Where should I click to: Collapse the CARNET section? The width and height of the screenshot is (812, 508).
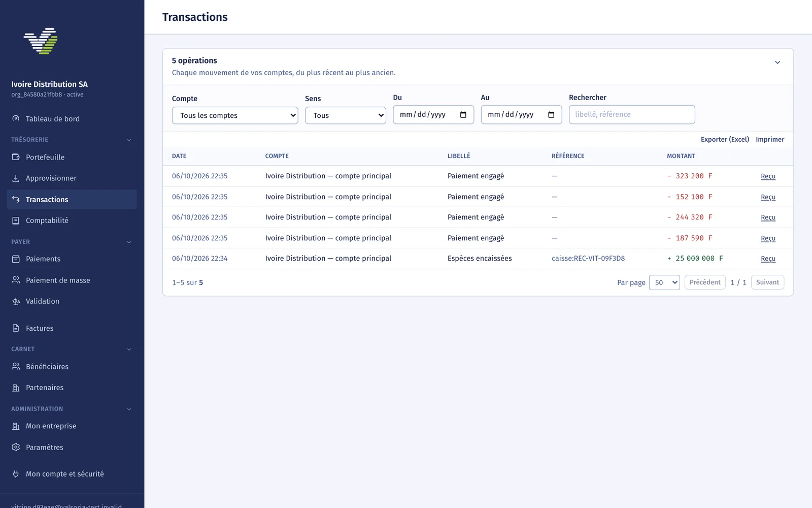[129, 349]
